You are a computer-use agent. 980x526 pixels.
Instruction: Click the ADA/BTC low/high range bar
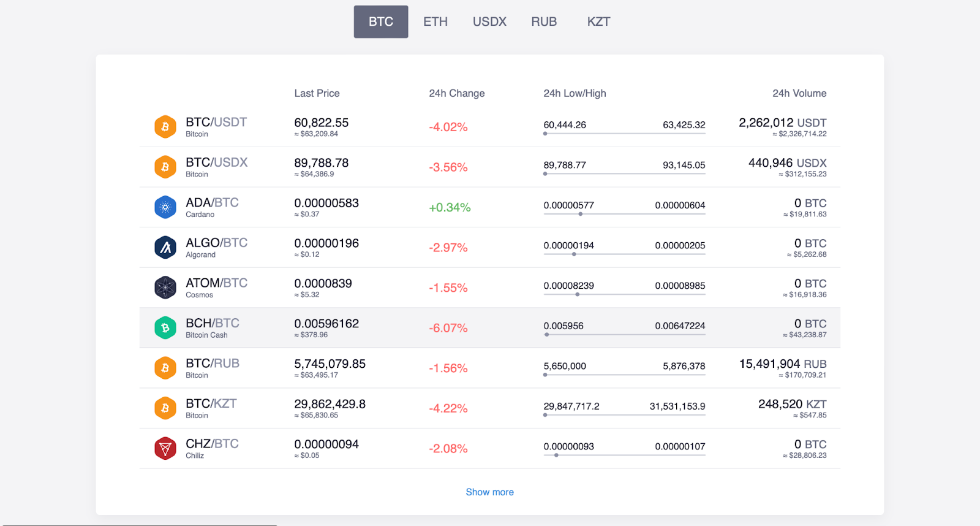coord(624,214)
